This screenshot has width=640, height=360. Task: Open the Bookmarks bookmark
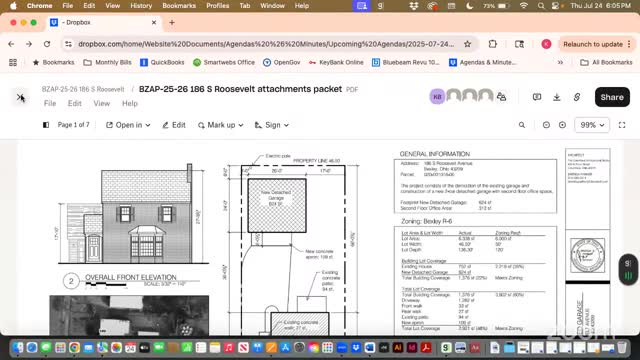point(53,62)
